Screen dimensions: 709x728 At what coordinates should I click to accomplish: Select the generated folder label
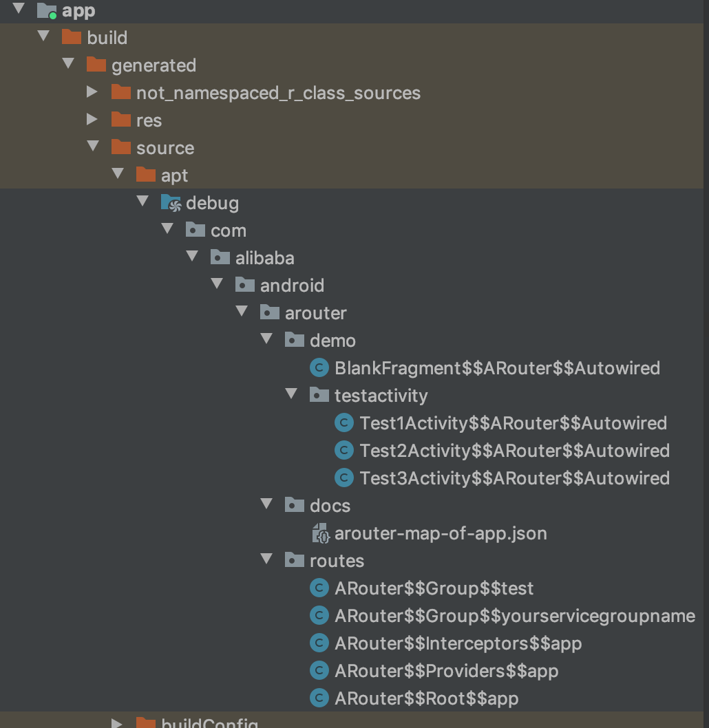(x=154, y=65)
